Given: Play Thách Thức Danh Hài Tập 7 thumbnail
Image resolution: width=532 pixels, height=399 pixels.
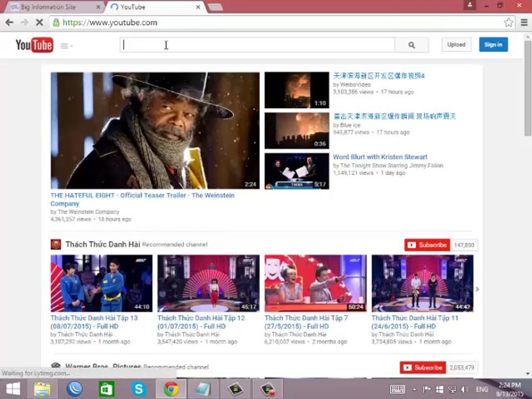Looking at the screenshot, I should pyautogui.click(x=315, y=283).
